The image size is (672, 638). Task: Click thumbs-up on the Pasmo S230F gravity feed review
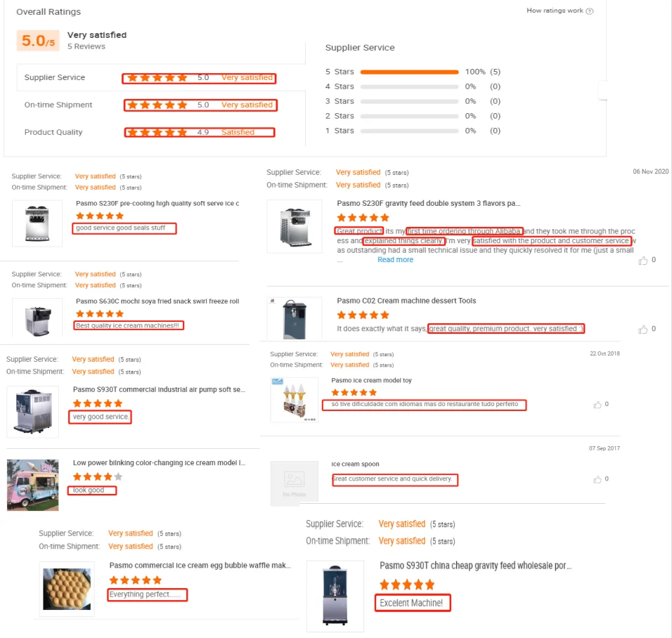[x=643, y=261]
